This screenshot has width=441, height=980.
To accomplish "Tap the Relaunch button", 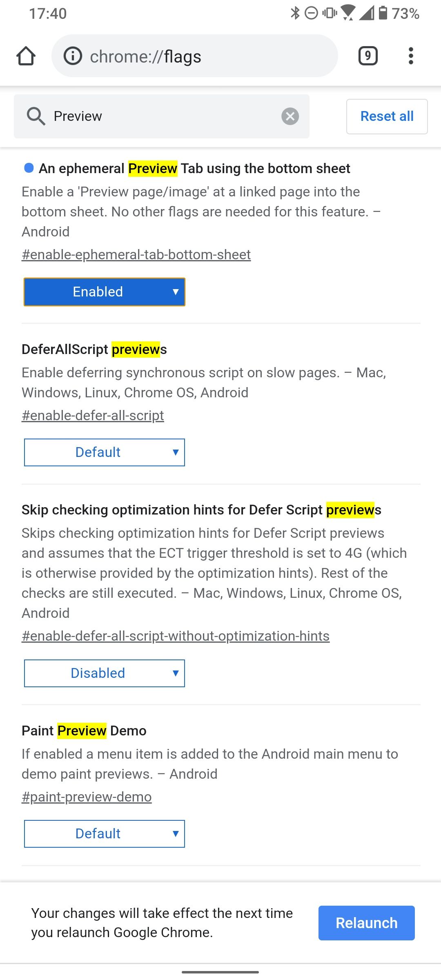I will [x=366, y=923].
